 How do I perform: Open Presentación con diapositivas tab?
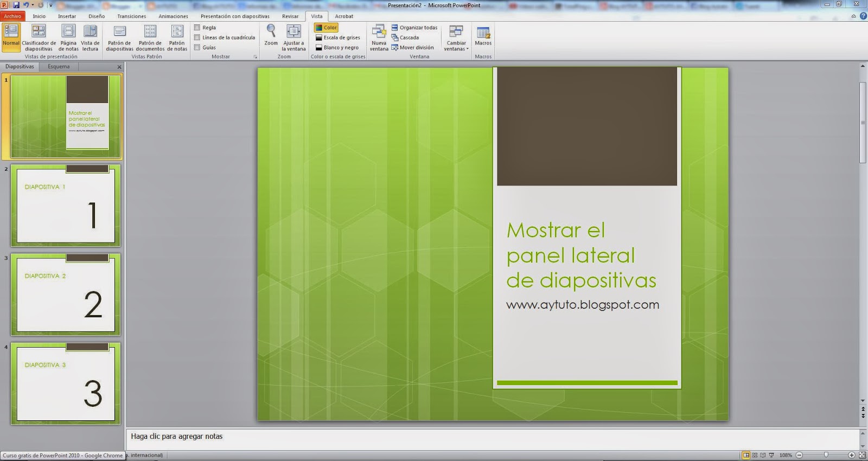click(235, 16)
